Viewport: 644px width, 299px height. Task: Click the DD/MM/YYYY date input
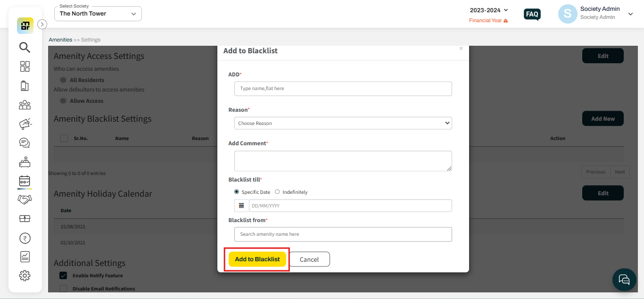click(x=350, y=206)
